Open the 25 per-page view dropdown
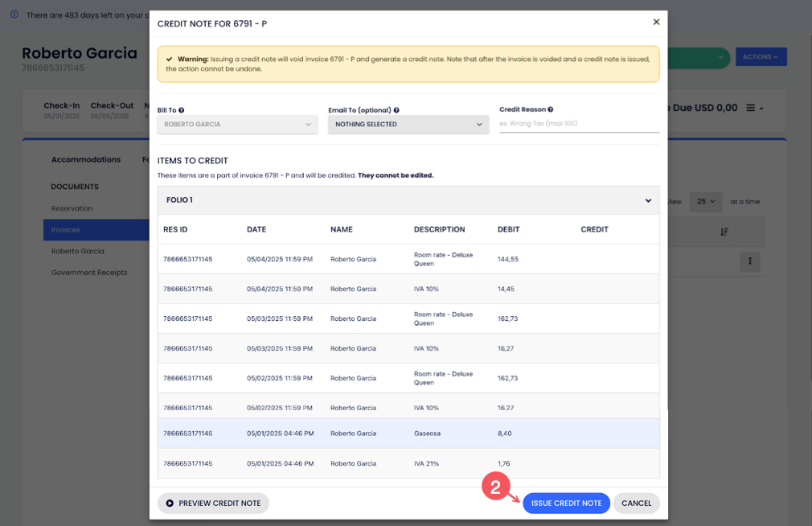 click(x=706, y=201)
